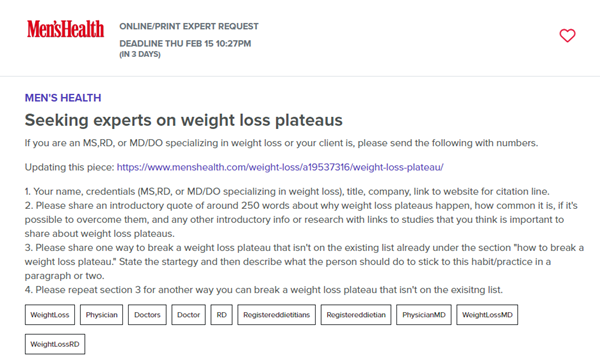Viewport: 600px width, 362px height.
Task: Select the Doctor tag
Action: (188, 315)
